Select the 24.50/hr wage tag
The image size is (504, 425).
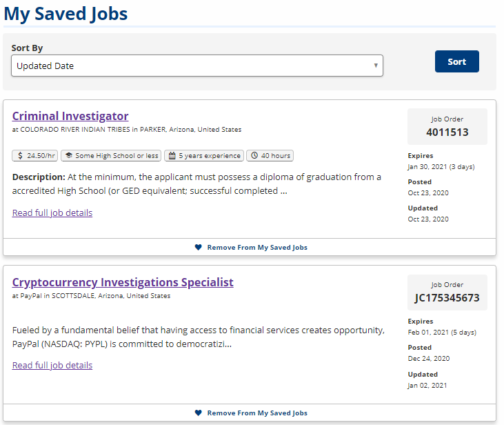tap(34, 156)
